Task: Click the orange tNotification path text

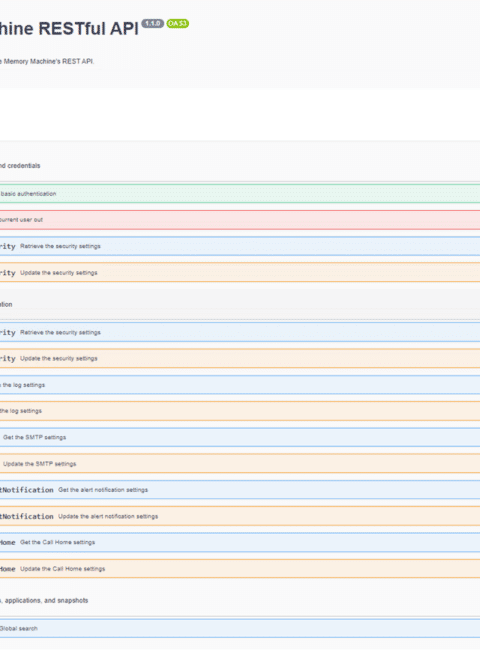Action: click(x=27, y=516)
